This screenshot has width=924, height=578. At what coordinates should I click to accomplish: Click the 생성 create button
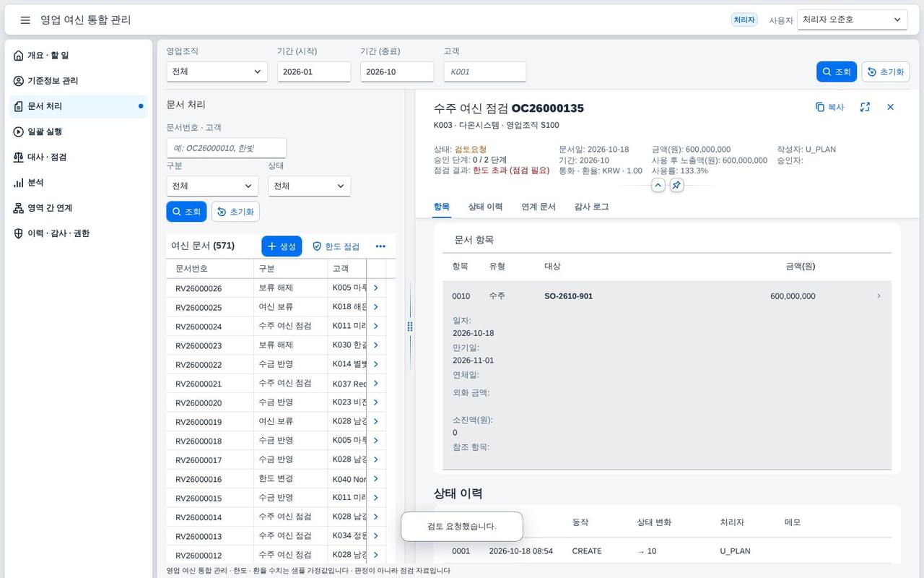pyautogui.click(x=282, y=246)
